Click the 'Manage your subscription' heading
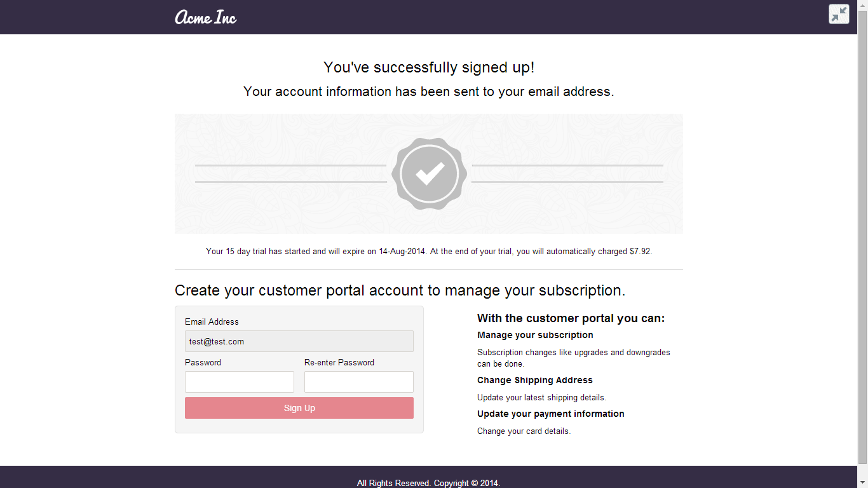The image size is (868, 488). [535, 335]
